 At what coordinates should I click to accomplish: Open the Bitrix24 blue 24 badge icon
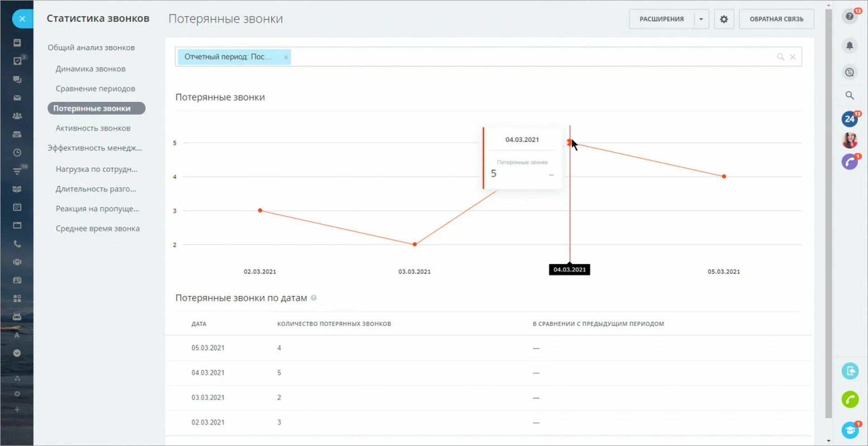click(x=850, y=119)
